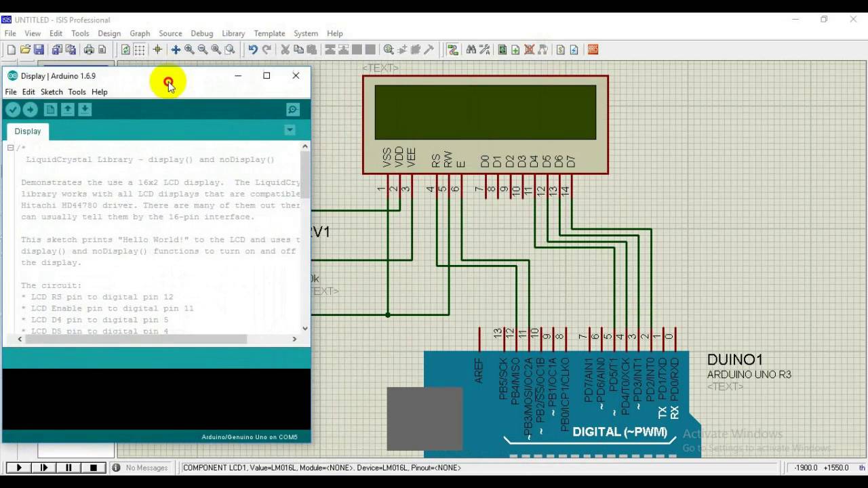The width and height of the screenshot is (868, 488).
Task: Click the LCD display screen component
Action: (x=485, y=112)
